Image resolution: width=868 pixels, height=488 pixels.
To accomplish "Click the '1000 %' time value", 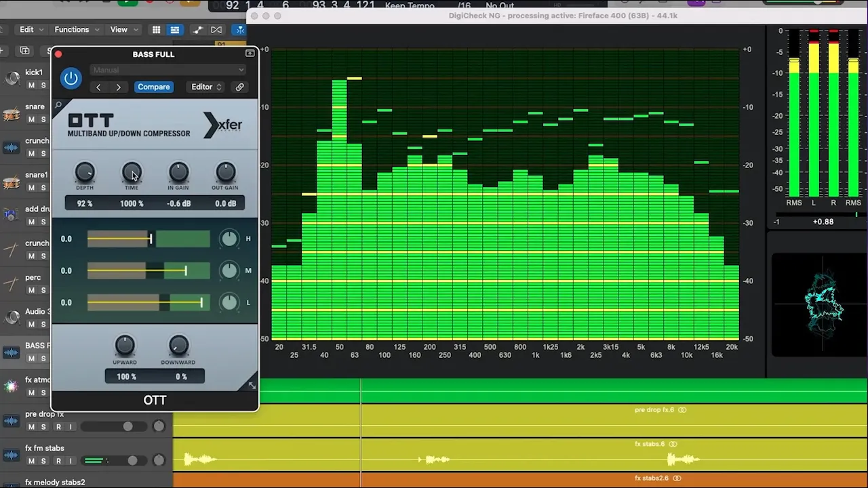I will pyautogui.click(x=132, y=203).
